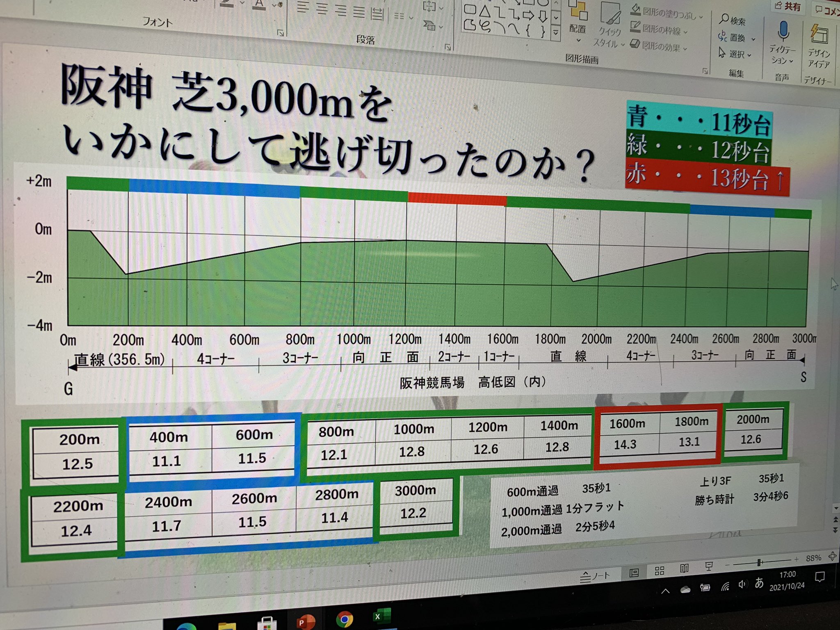Click the vertical scrollbar down arrow
Image resolution: width=840 pixels, height=630 pixels.
(836, 509)
